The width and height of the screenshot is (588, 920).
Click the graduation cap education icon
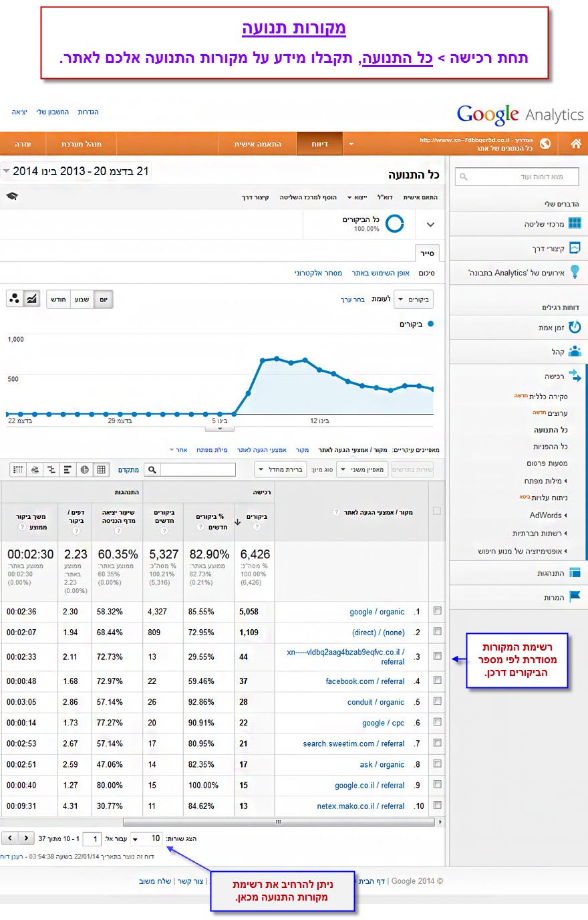pos(11,197)
